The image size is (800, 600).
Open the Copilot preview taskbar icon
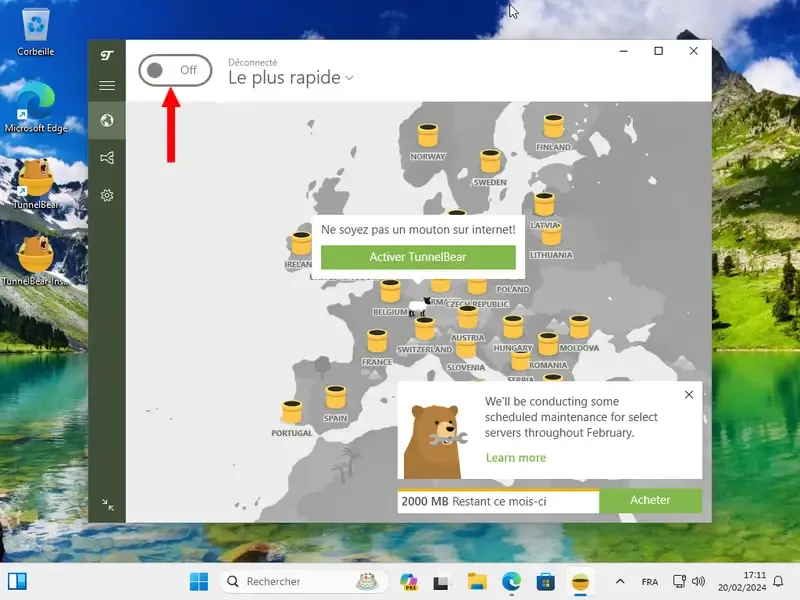409,581
